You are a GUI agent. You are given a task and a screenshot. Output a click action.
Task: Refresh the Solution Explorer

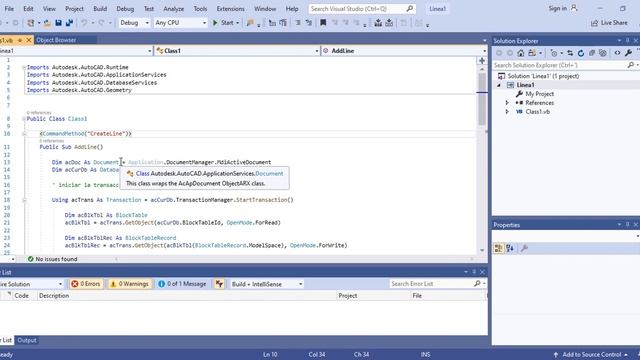click(x=581, y=53)
